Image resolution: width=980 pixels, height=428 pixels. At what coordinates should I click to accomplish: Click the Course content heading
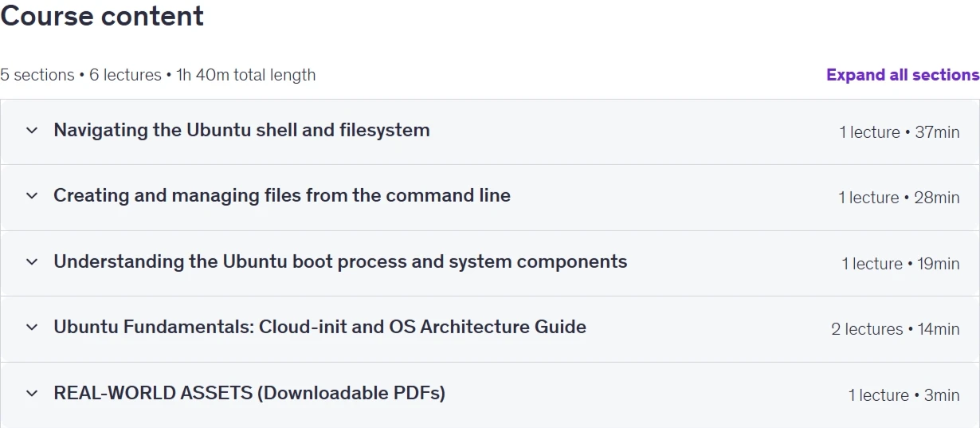[x=102, y=16]
